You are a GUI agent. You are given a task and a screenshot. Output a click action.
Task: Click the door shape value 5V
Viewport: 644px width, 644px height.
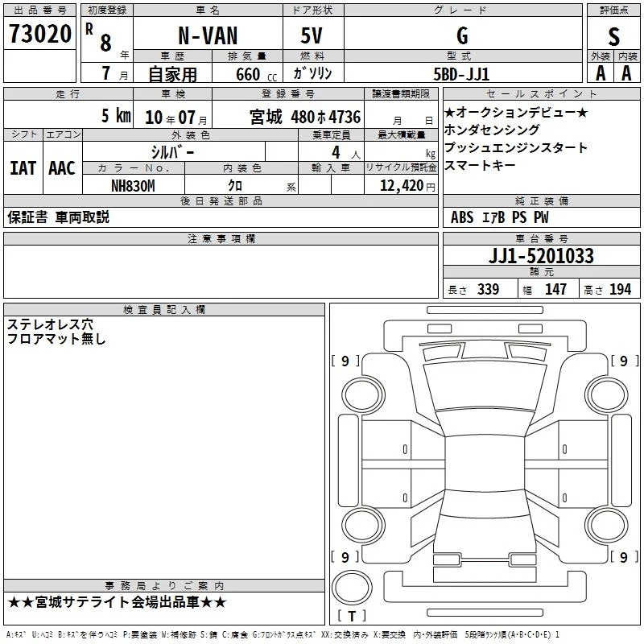pos(312,35)
